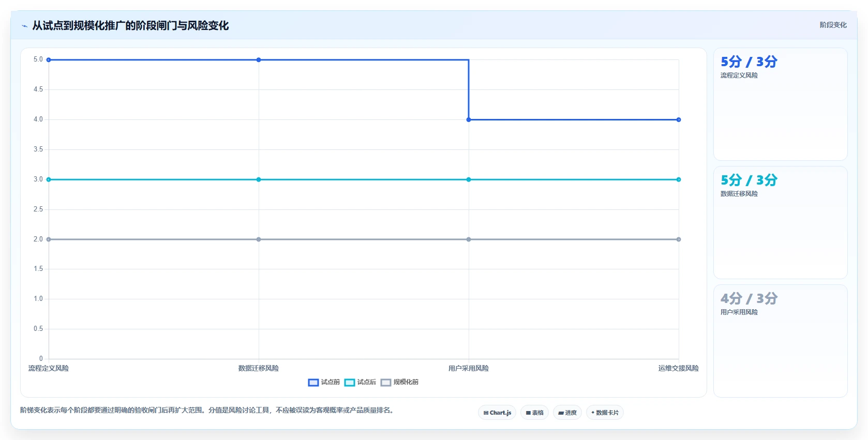Toggle the 规模化前 legend swatch
This screenshot has width=868, height=440.
coord(386,383)
